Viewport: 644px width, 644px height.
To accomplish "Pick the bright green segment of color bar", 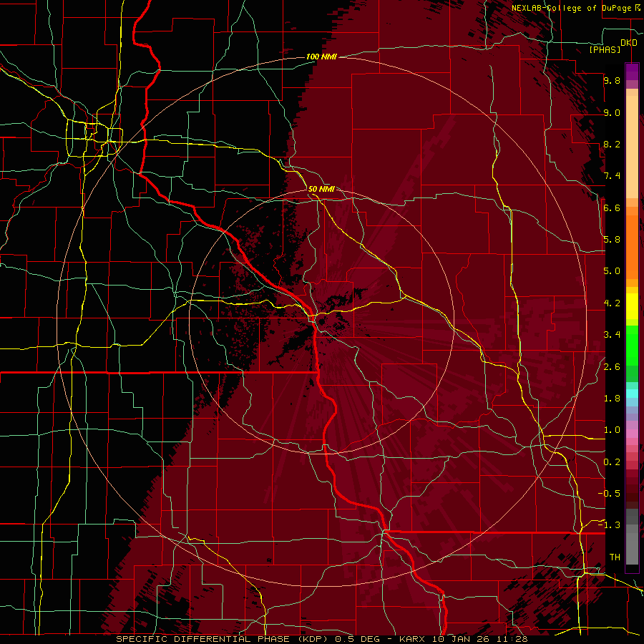I will point(632,344).
